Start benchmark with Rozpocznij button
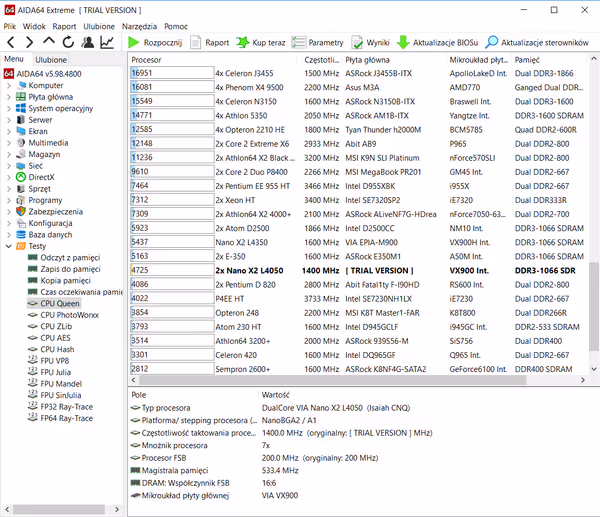Viewport: 600px width, 517px height. (x=155, y=43)
